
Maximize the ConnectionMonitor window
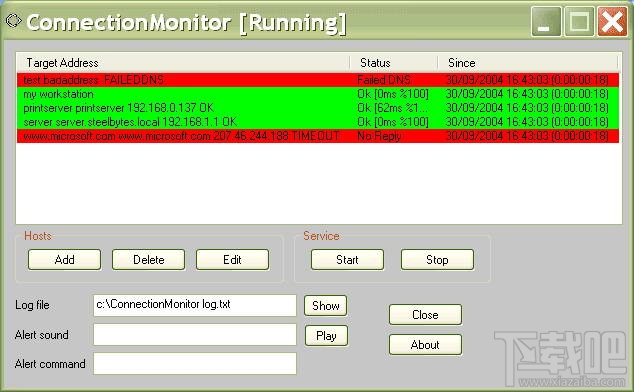click(x=579, y=21)
